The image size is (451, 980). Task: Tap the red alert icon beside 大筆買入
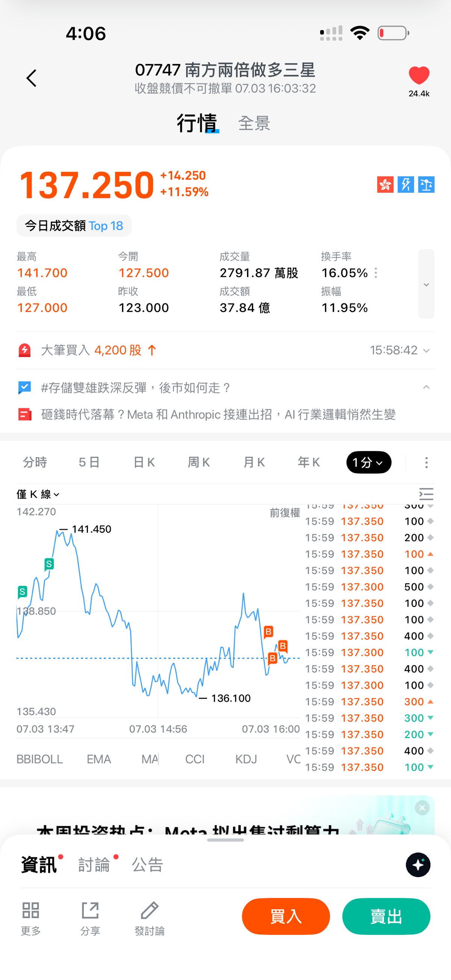coord(25,350)
